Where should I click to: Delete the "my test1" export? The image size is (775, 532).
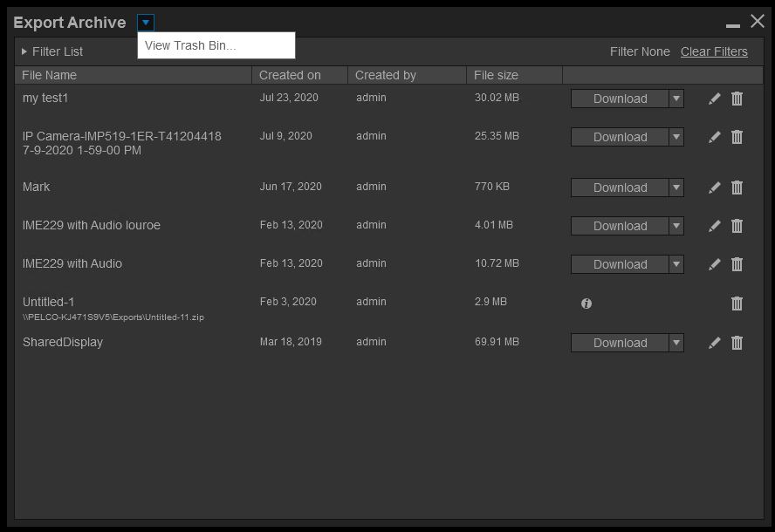tap(737, 99)
